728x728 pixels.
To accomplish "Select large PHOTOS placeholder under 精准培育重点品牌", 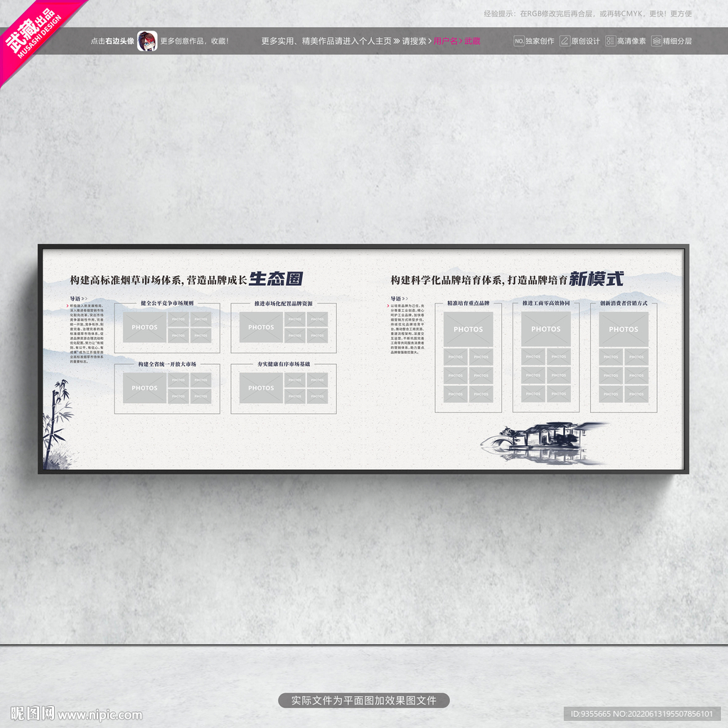I will click(468, 329).
